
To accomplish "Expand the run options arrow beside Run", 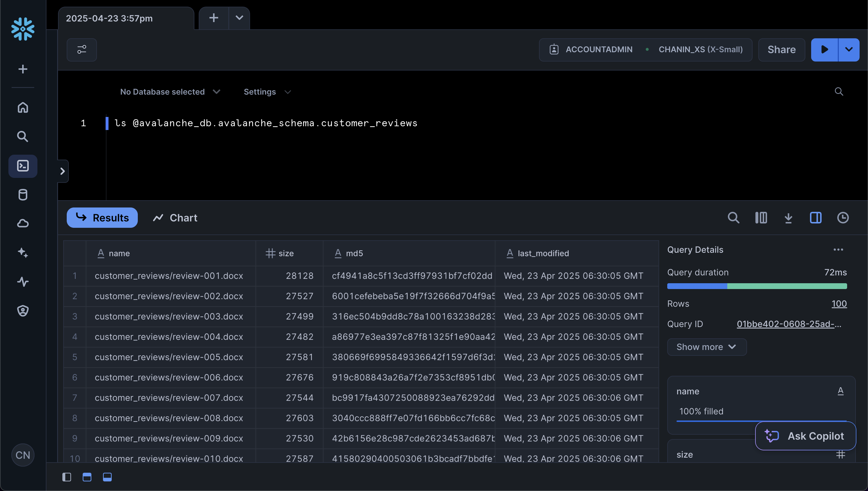I will point(849,50).
